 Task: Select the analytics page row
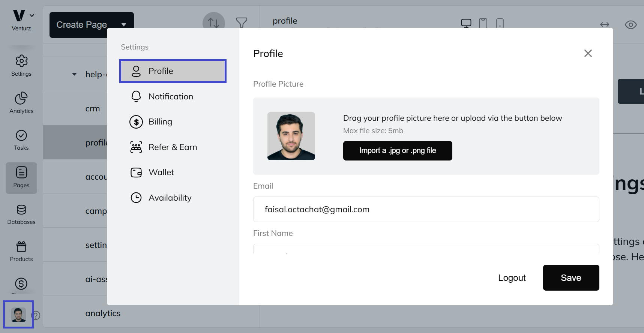pyautogui.click(x=151, y=313)
